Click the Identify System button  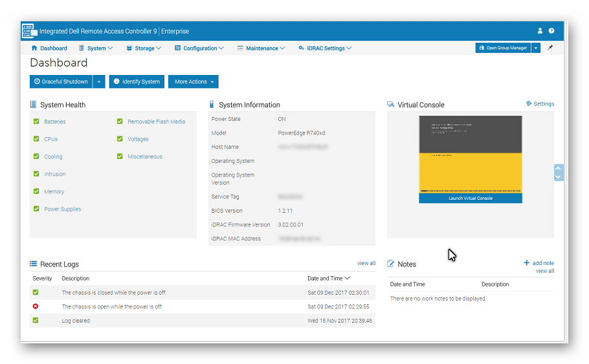pyautogui.click(x=137, y=81)
